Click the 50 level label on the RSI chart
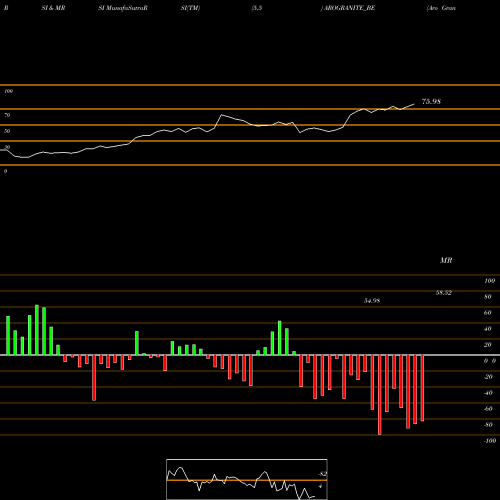 7,131
